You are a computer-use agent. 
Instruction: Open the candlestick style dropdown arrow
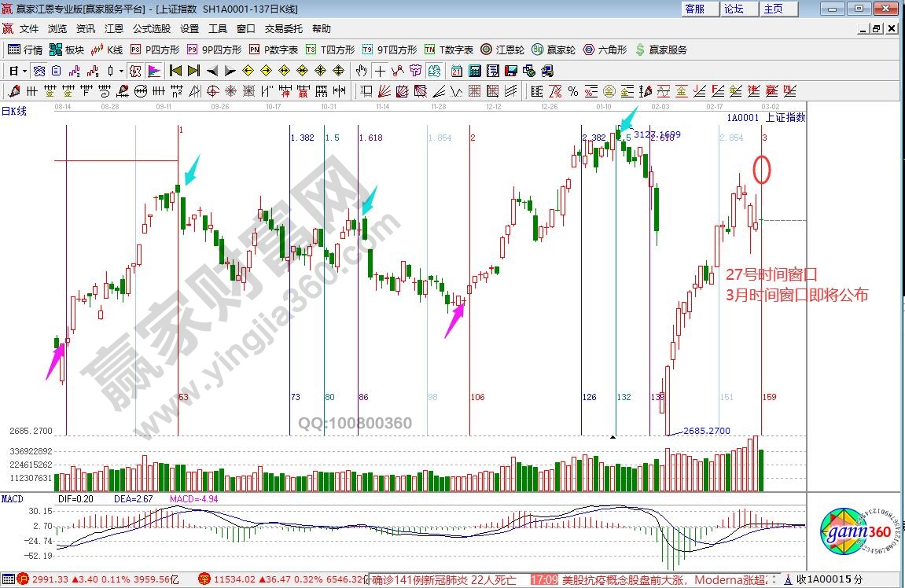pyautogui.click(x=120, y=71)
